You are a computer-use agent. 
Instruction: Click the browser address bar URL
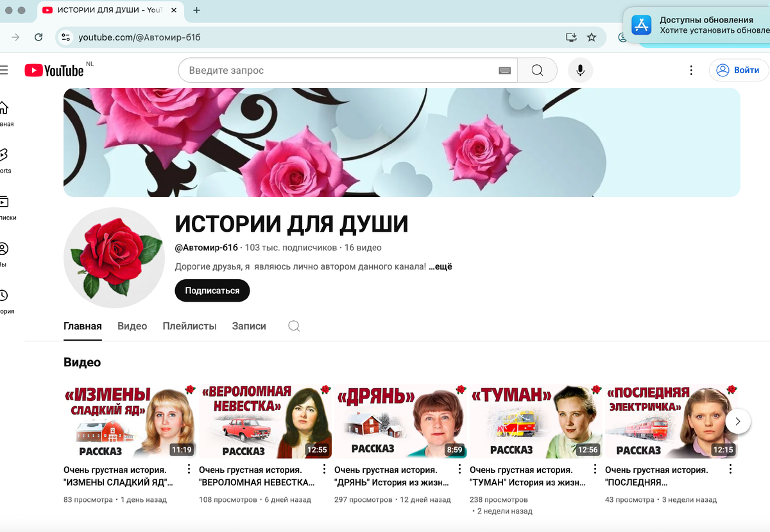click(139, 37)
